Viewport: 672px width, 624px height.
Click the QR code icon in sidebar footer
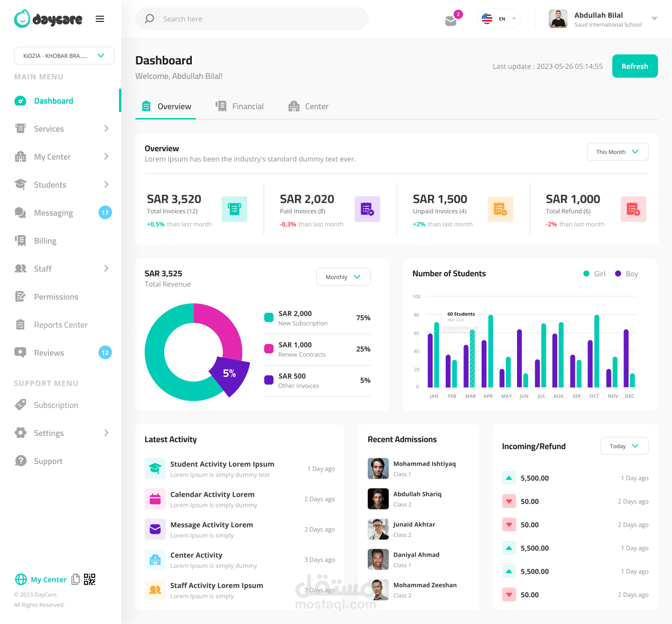[90, 579]
